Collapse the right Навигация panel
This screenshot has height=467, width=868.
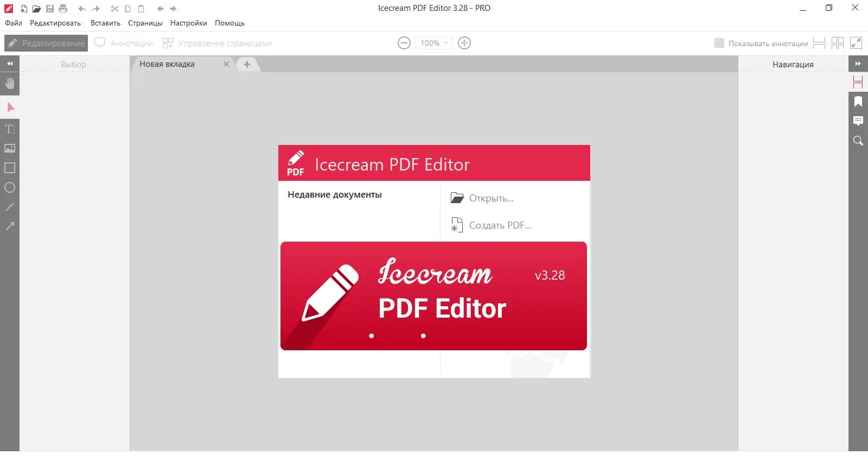pos(858,64)
